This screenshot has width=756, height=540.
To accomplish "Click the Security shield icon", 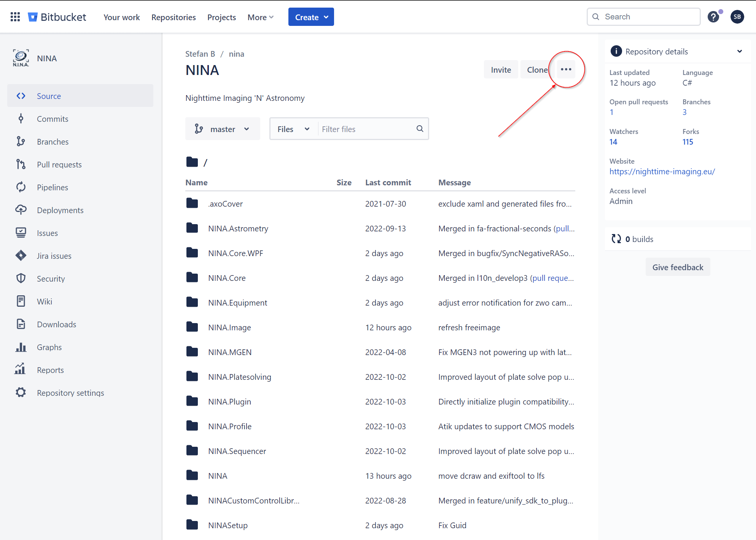I will (x=21, y=279).
